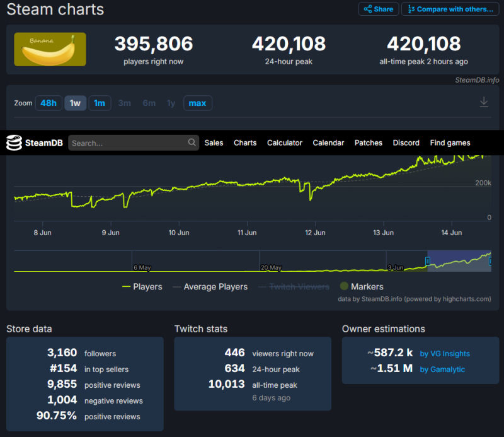
Task: Open the by VG Insights link
Action: coord(445,354)
